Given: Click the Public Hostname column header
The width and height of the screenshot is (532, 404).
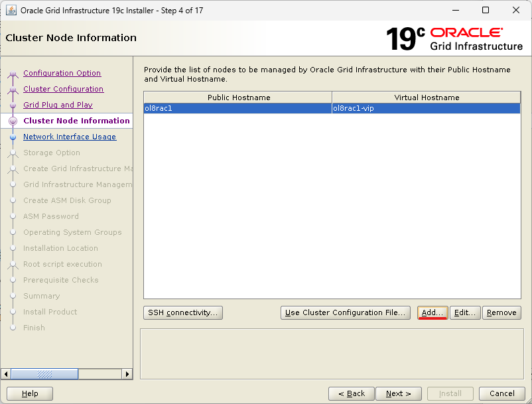Looking at the screenshot, I should (238, 98).
